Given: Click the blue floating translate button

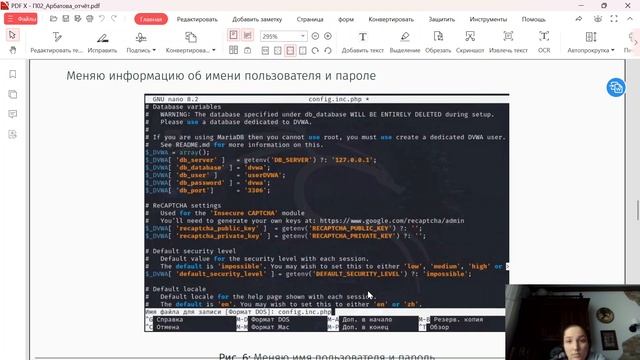Looking at the screenshot, I should [616, 87].
